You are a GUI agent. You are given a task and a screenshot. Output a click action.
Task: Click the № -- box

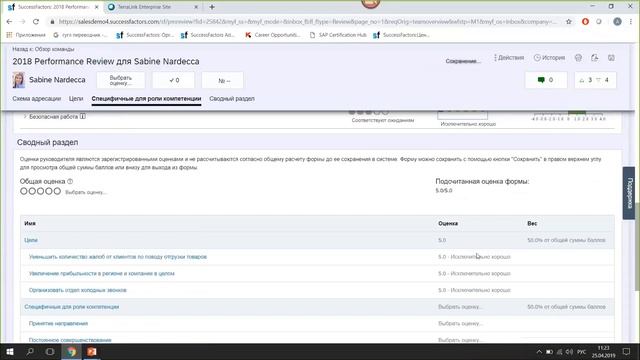click(222, 80)
